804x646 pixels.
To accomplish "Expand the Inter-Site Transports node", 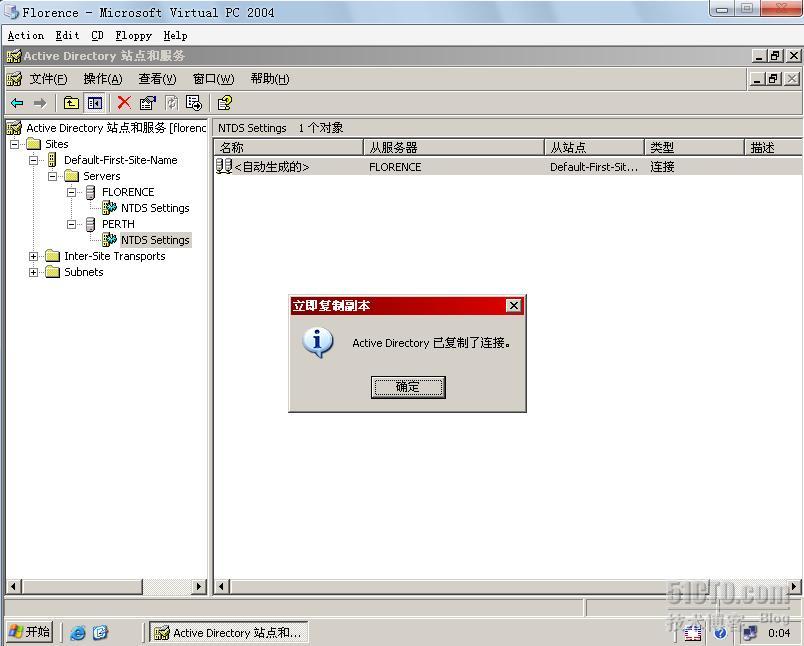I will coord(33,256).
